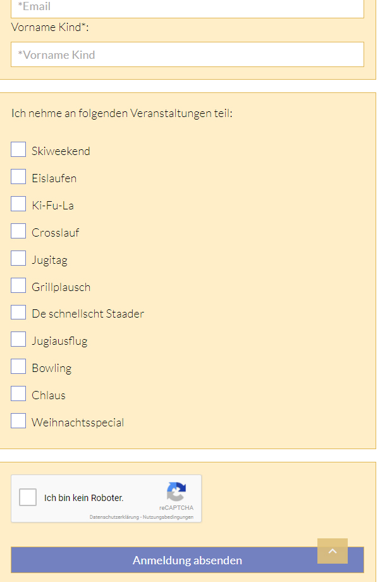Click the scroll-to-top arrow icon
392x582 pixels.
coord(333,551)
